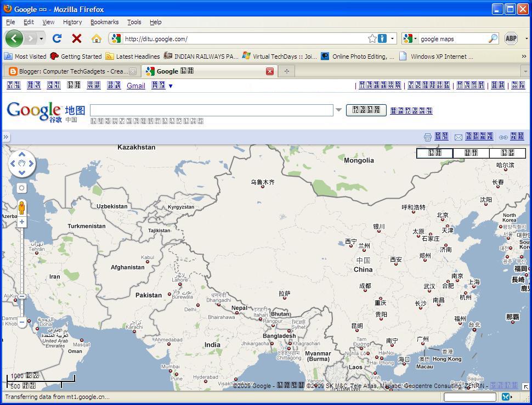Click the site favicon in address bar
The height and width of the screenshot is (405, 532).
tap(116, 38)
